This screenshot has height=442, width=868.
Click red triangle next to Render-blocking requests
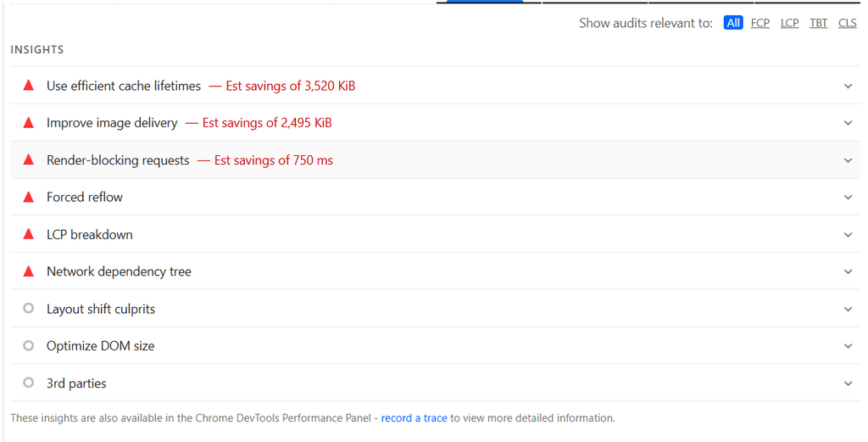29,160
